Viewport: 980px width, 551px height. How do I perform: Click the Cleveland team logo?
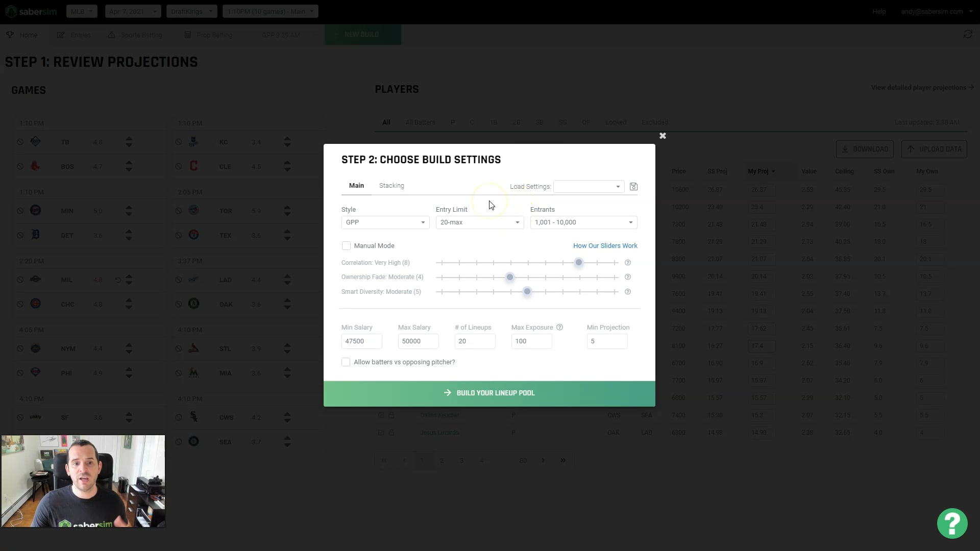click(x=193, y=166)
